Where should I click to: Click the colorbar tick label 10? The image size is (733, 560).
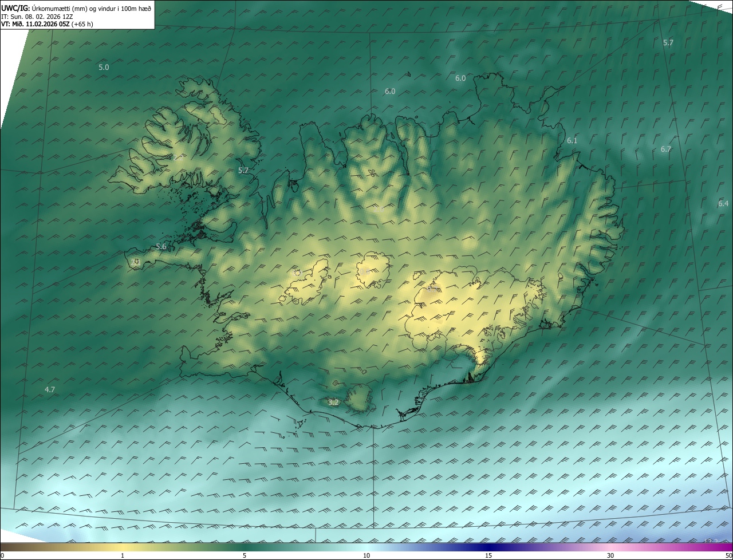[366, 555]
